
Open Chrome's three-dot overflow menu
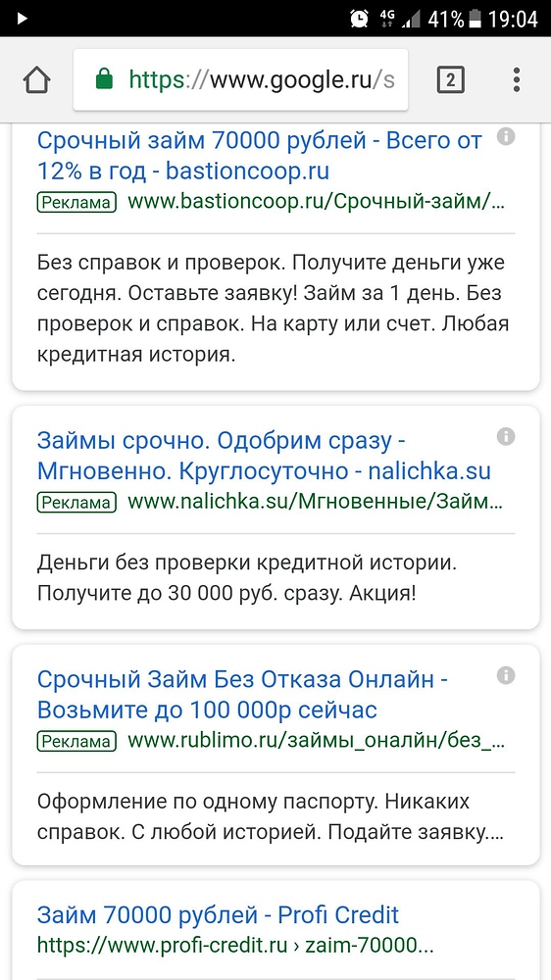click(517, 80)
